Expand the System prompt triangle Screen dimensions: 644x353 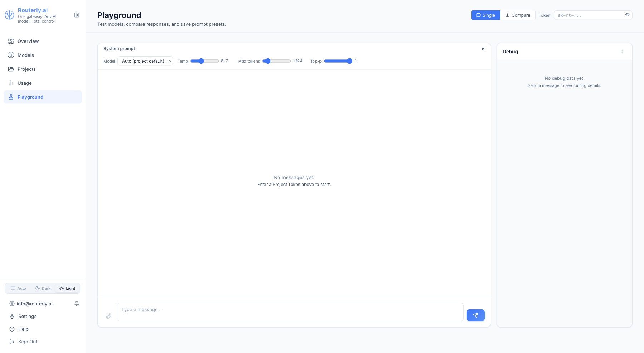(x=483, y=49)
